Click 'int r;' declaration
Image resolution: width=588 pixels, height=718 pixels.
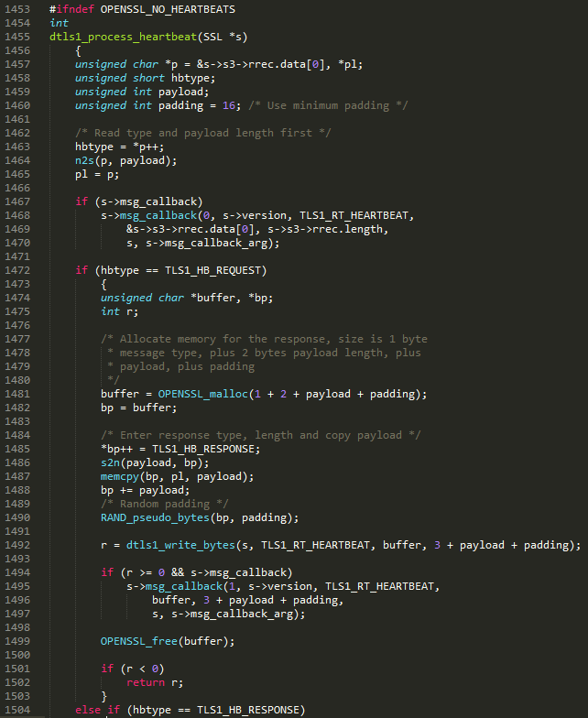(x=119, y=311)
